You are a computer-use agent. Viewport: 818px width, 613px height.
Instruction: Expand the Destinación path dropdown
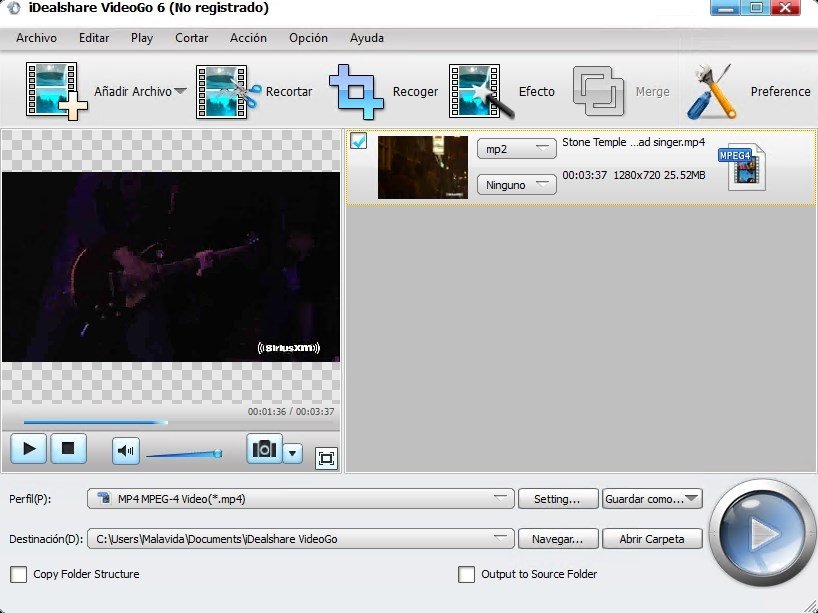tap(500, 537)
